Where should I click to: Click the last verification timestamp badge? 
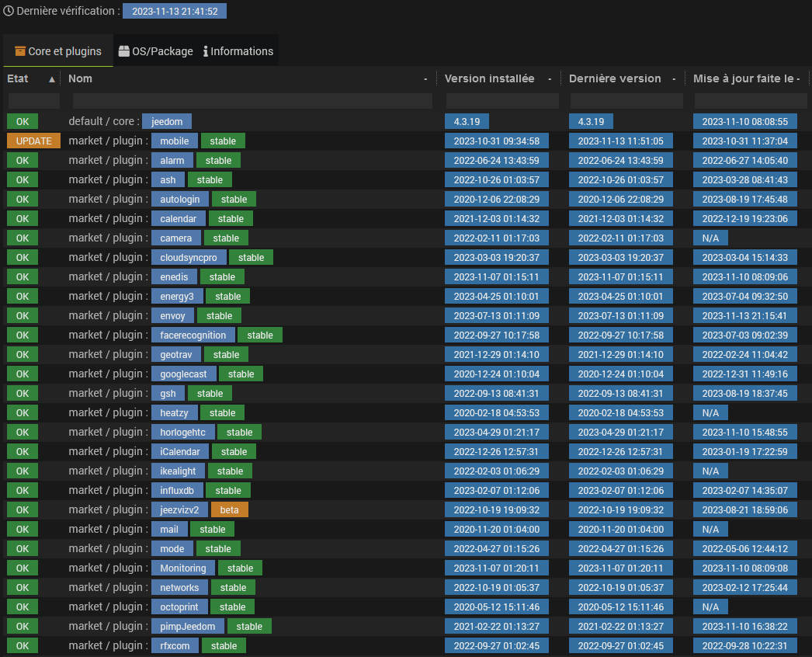pos(175,12)
